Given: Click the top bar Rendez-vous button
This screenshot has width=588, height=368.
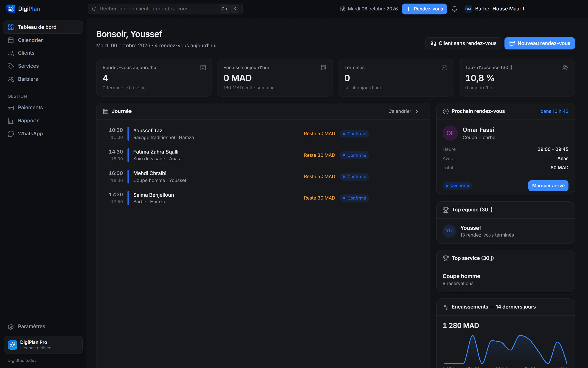Looking at the screenshot, I should tap(424, 9).
